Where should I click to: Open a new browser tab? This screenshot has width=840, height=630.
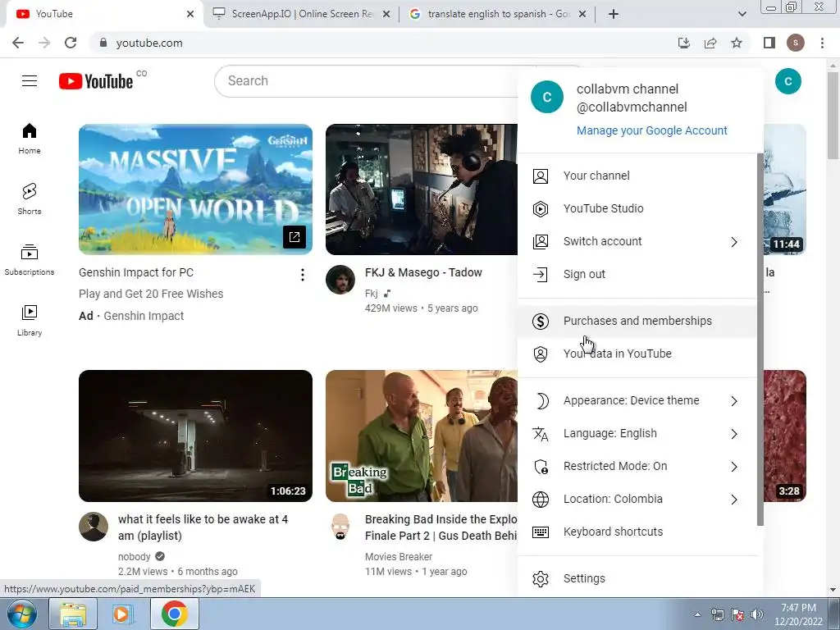(x=614, y=14)
